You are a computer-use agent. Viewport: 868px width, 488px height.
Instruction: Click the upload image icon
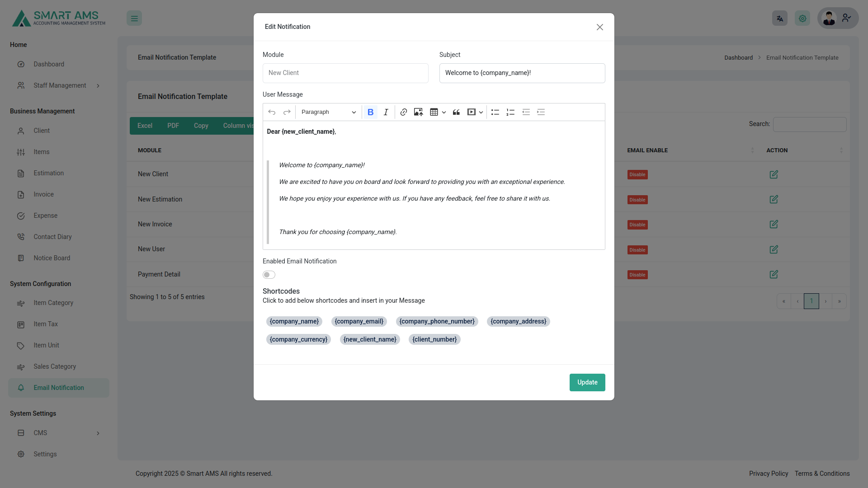coord(418,112)
